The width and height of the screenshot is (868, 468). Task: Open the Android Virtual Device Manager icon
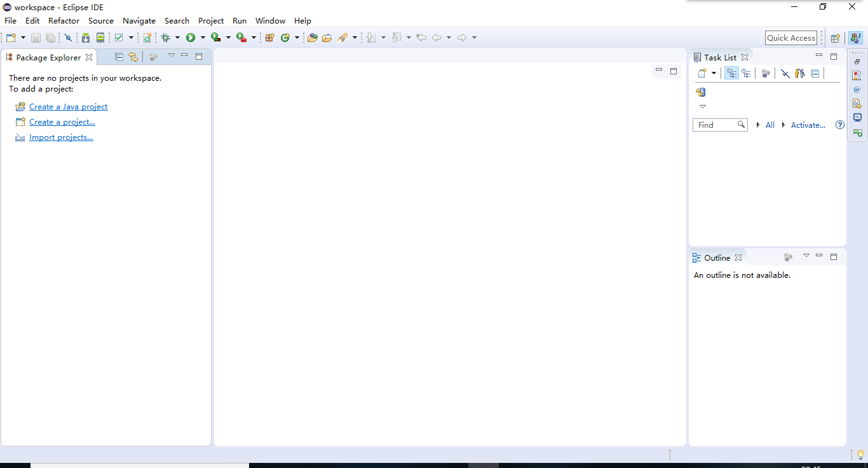[100, 38]
